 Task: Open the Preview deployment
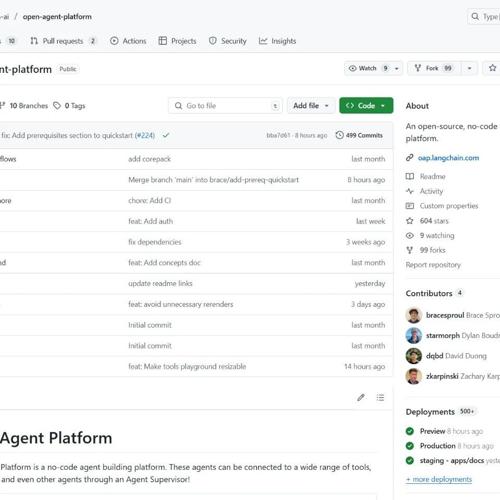click(432, 431)
